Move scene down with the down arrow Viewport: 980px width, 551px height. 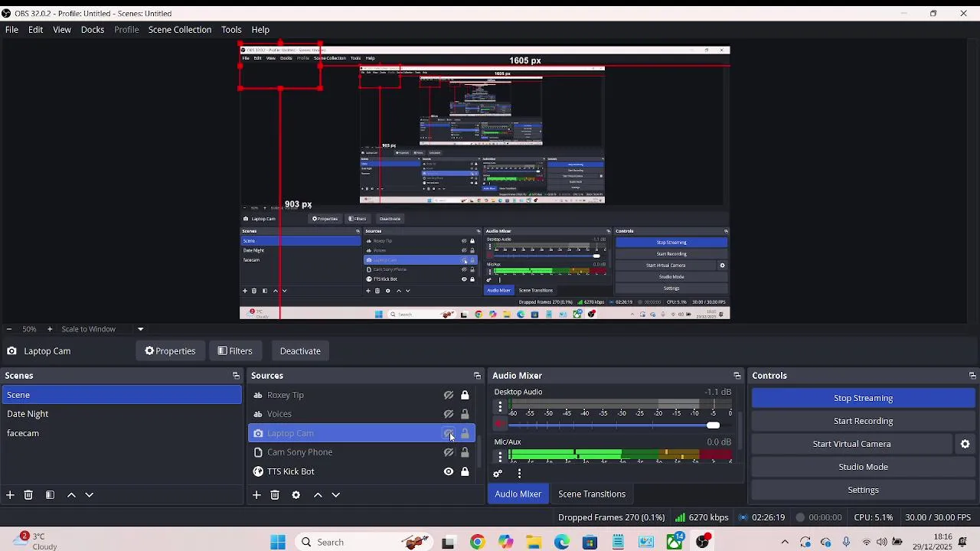[x=89, y=495]
